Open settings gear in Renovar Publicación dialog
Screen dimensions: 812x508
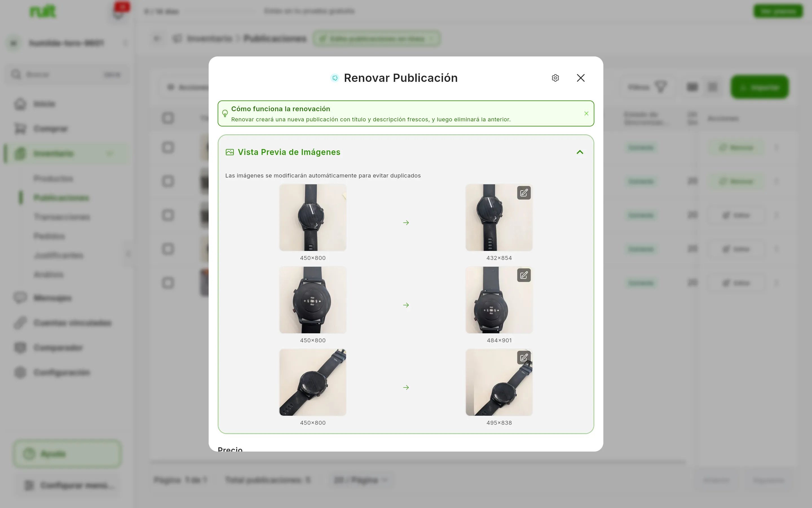click(x=555, y=78)
